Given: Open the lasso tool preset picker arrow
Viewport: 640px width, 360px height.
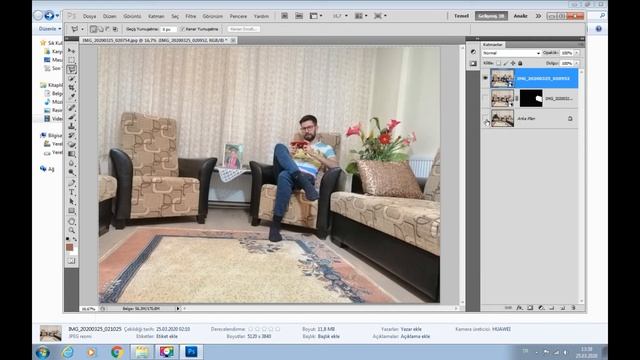Looking at the screenshot, I should pos(82,29).
